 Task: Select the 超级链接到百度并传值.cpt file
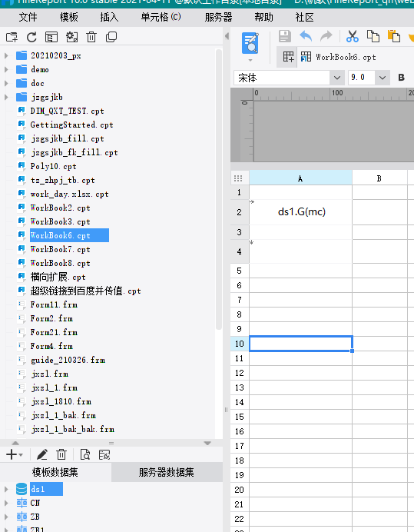[85, 291]
